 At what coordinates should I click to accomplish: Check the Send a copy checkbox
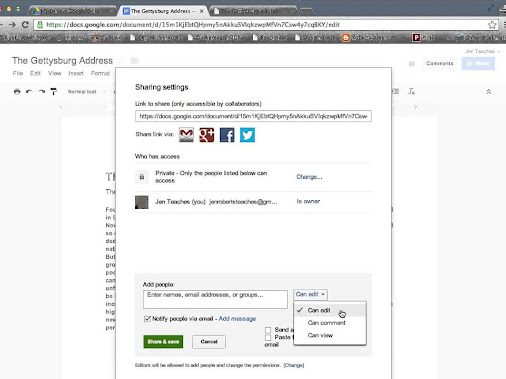click(268, 330)
